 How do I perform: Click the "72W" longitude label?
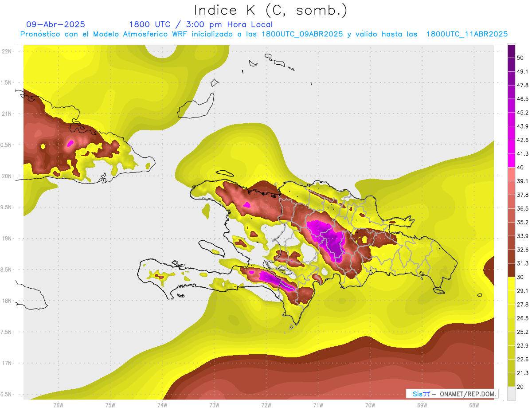coord(266,405)
